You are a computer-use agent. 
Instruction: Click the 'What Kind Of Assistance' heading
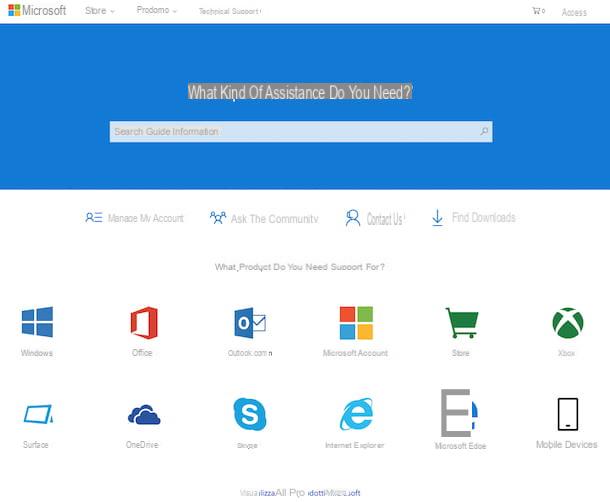pos(300,92)
